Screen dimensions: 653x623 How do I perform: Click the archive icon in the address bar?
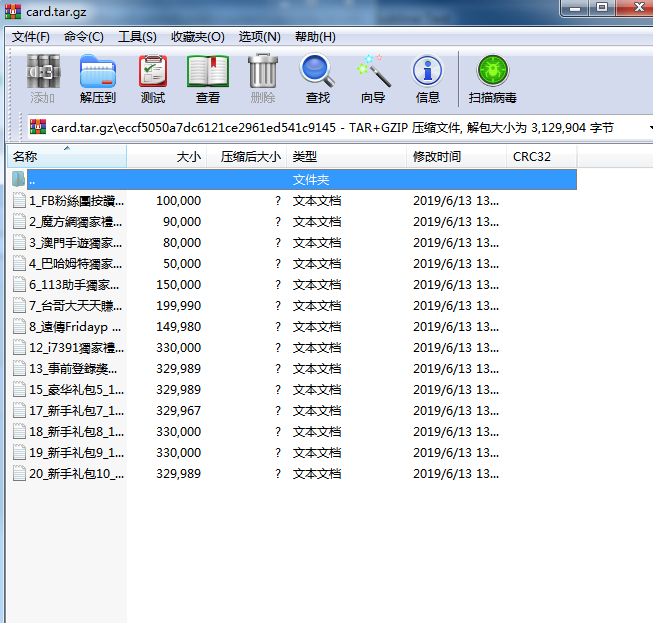[x=38, y=127]
